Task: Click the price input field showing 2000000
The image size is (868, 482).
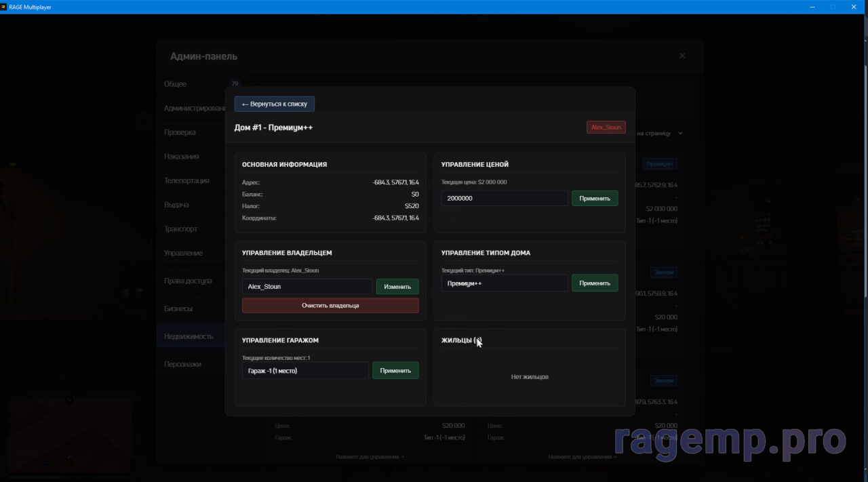Action: [x=504, y=199]
